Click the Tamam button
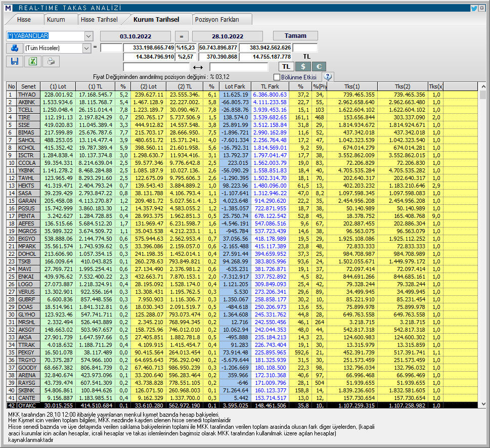This screenshot has width=490, height=448. 295,35
